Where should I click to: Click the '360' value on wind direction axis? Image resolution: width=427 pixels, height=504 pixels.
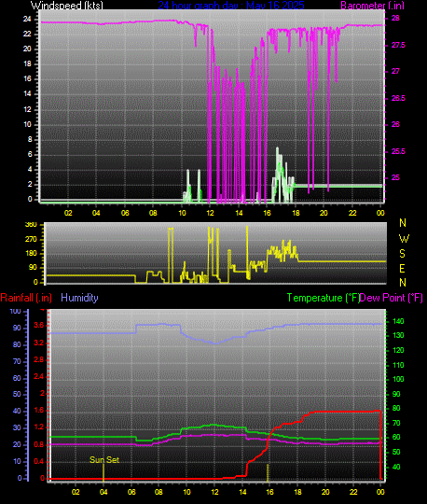(x=31, y=224)
